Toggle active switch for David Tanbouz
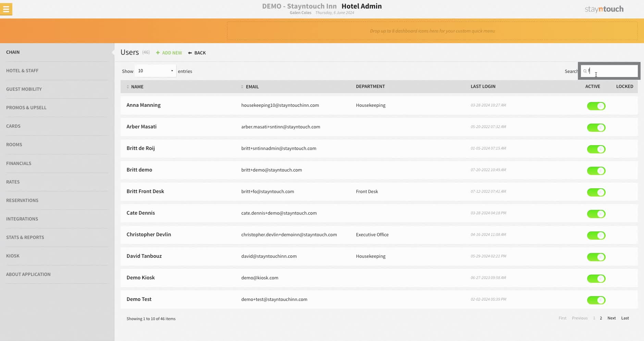644x341 pixels. (x=596, y=257)
